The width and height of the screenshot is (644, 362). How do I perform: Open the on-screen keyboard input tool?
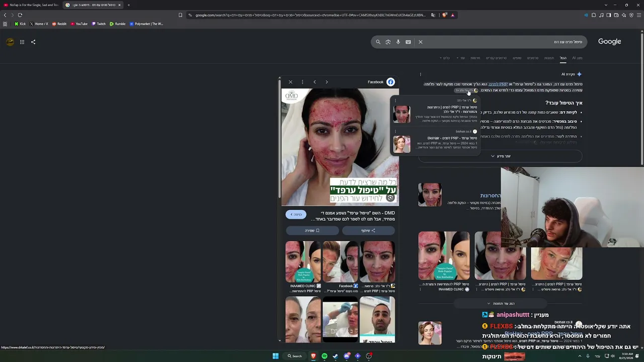click(x=408, y=42)
